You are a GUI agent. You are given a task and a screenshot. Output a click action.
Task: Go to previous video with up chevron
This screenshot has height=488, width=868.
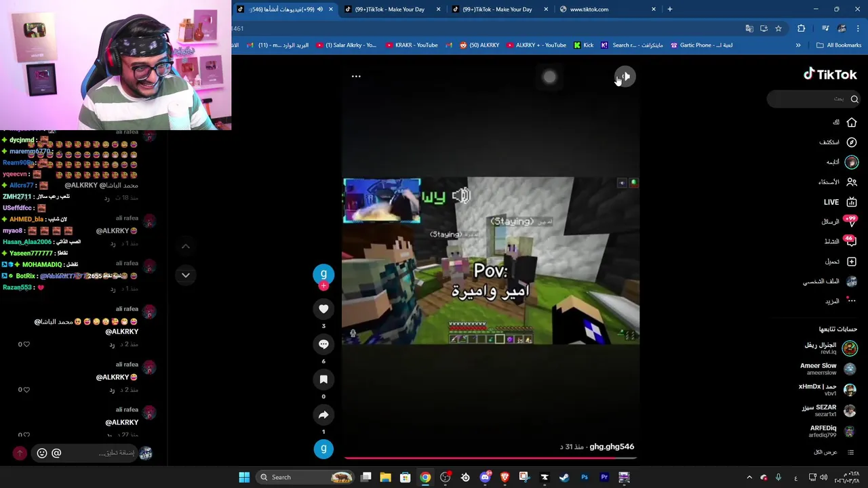[185, 246]
